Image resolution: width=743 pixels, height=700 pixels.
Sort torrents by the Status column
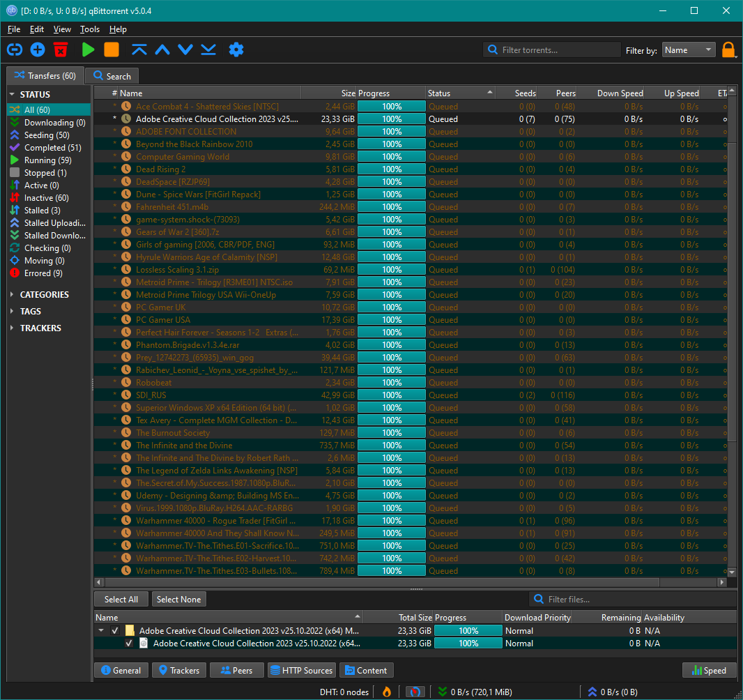point(460,93)
